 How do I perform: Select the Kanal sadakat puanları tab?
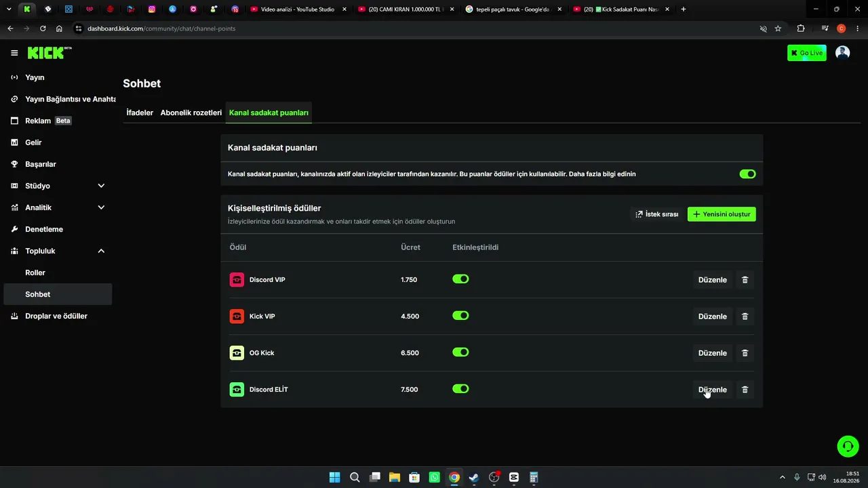[x=269, y=113]
